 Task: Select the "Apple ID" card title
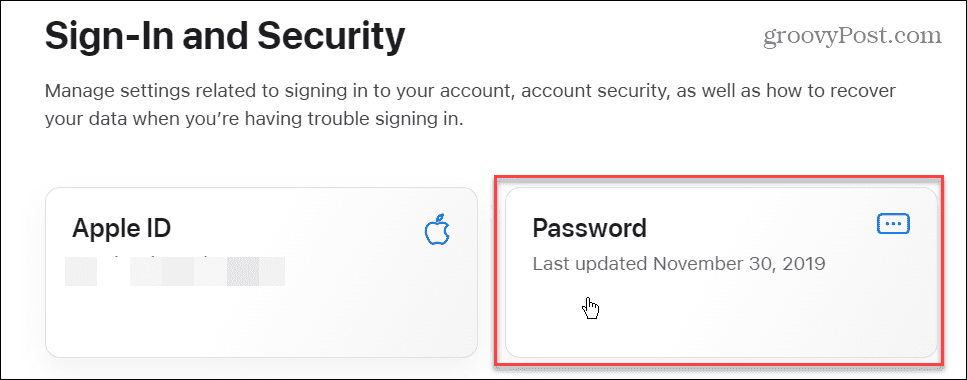(x=121, y=228)
